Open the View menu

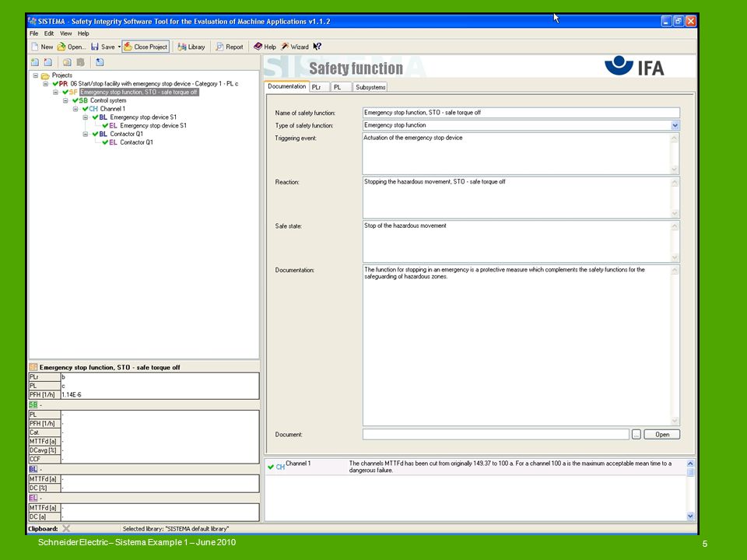coord(65,33)
